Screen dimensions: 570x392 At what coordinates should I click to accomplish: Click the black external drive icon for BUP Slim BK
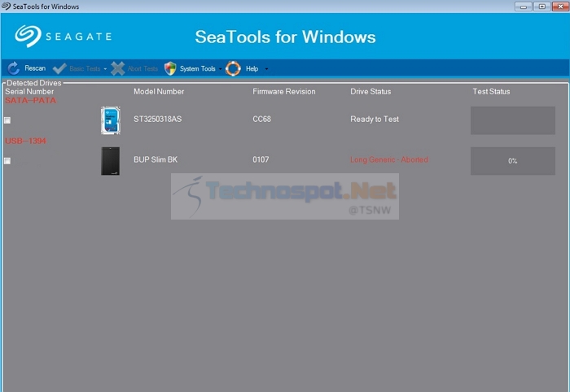click(111, 161)
